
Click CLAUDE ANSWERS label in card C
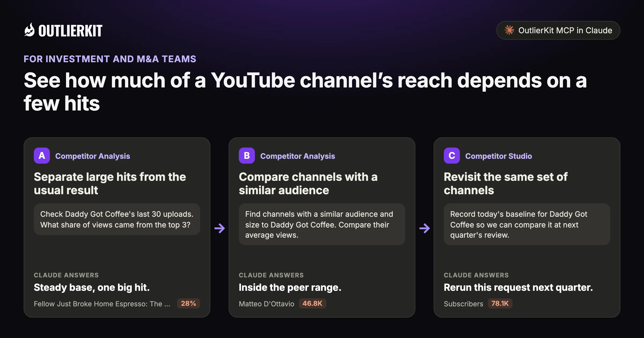coord(476,275)
